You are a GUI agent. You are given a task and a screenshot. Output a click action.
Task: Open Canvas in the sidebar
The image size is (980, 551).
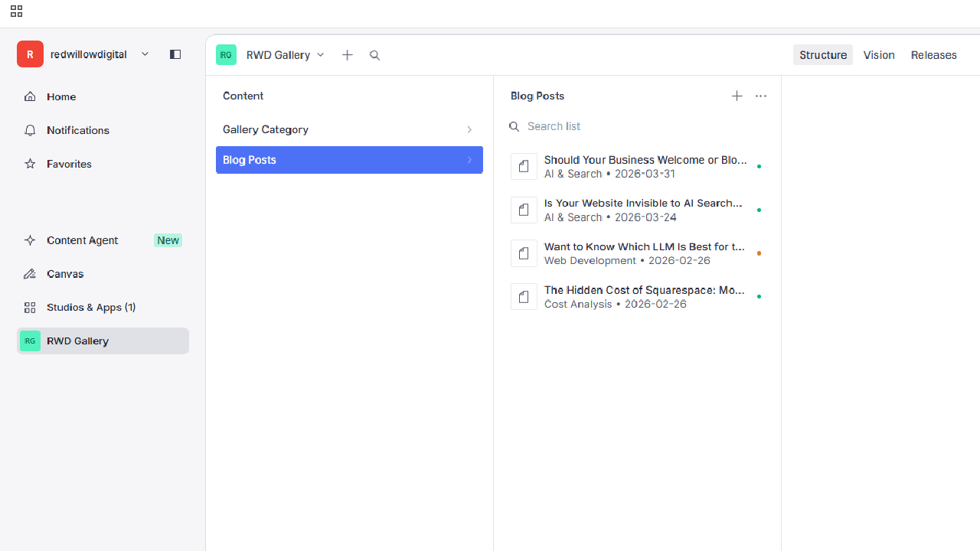coord(103,274)
